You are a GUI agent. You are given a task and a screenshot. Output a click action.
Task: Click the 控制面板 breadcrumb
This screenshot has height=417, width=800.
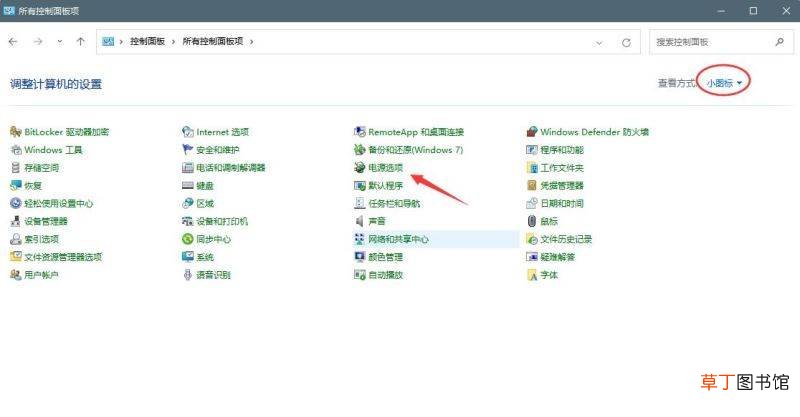point(147,41)
